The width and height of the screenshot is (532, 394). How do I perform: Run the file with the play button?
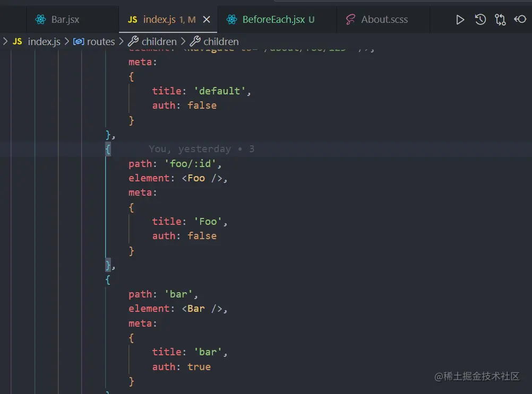[x=460, y=20]
